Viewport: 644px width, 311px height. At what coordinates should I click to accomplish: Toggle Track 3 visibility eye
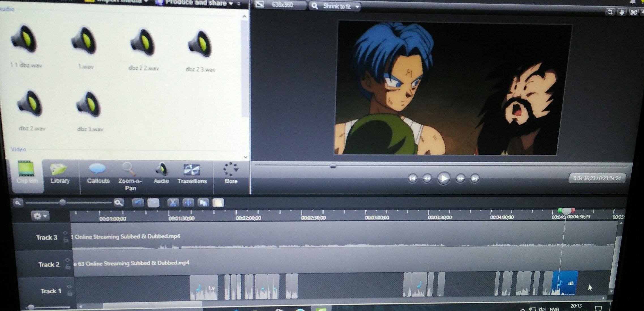[65, 233]
